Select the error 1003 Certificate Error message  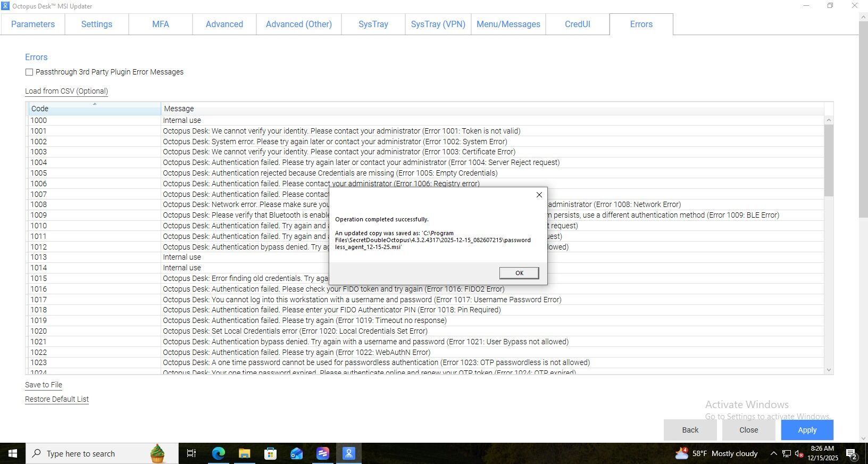click(x=339, y=152)
